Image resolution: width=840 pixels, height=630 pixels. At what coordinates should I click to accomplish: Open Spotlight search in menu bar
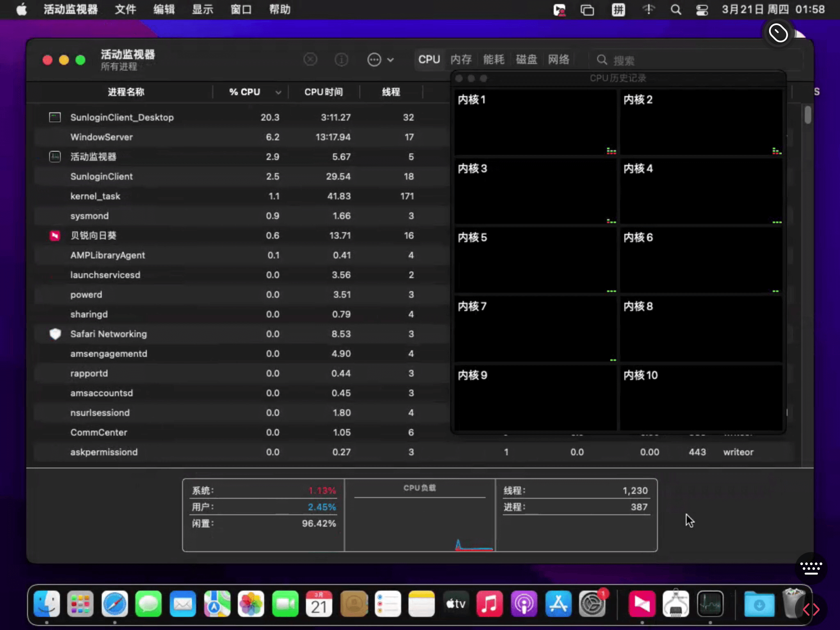pos(676,9)
